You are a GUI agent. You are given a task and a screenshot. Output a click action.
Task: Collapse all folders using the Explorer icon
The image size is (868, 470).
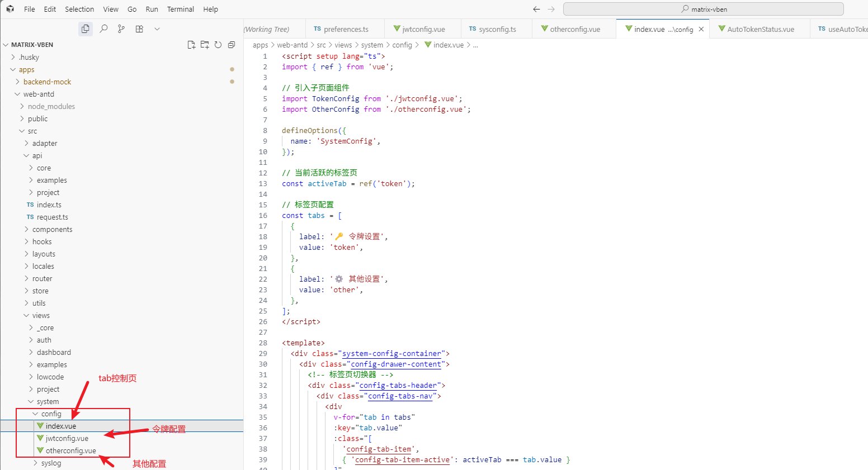tap(231, 44)
